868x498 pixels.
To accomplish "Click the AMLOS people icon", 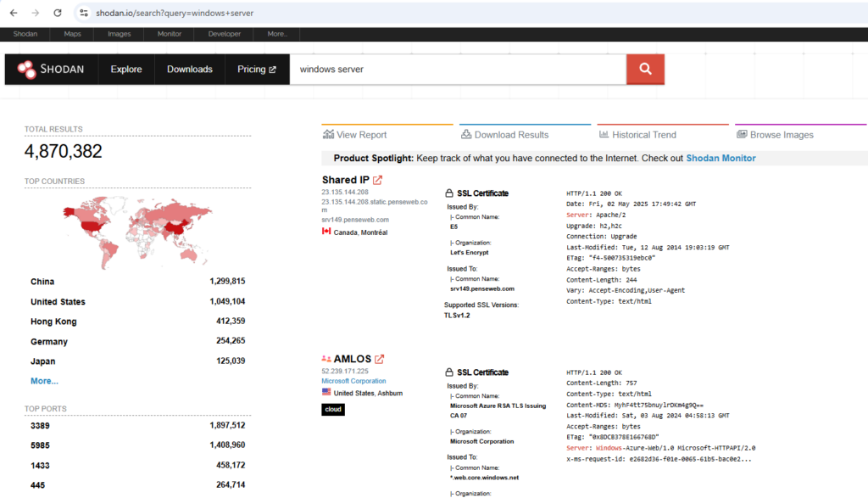I will [x=326, y=359].
